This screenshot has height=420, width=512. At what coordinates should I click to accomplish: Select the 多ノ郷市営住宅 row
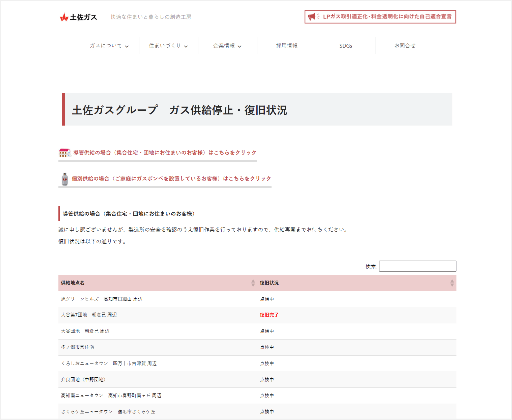[257, 347]
